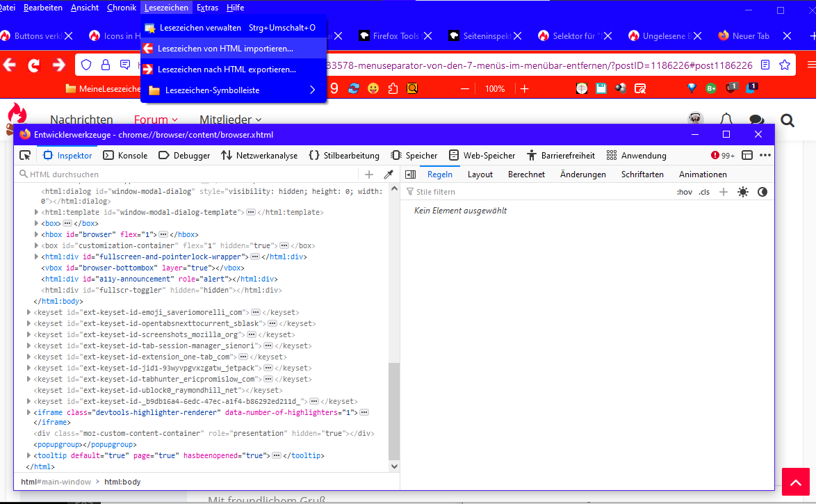Click the add new node plus icon
The height and width of the screenshot is (504, 816).
coord(369,174)
